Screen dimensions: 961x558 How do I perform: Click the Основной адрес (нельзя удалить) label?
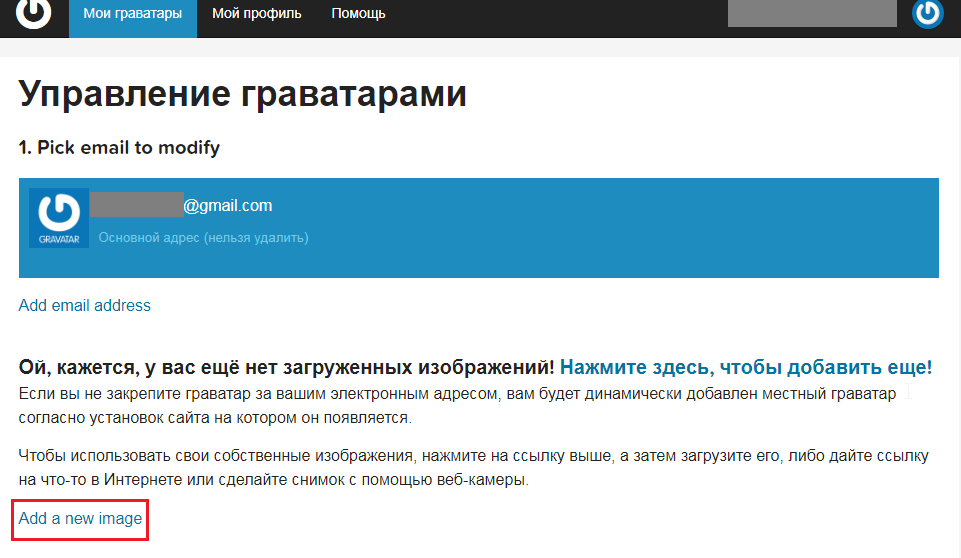[x=203, y=238]
